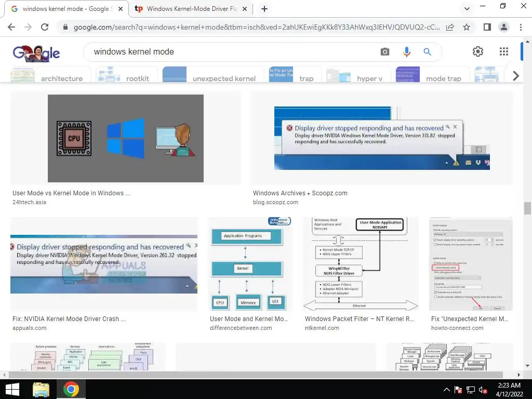Viewport: 532px width, 399px height.
Task: Open Chrome three-dot menu
Action: tap(521, 27)
